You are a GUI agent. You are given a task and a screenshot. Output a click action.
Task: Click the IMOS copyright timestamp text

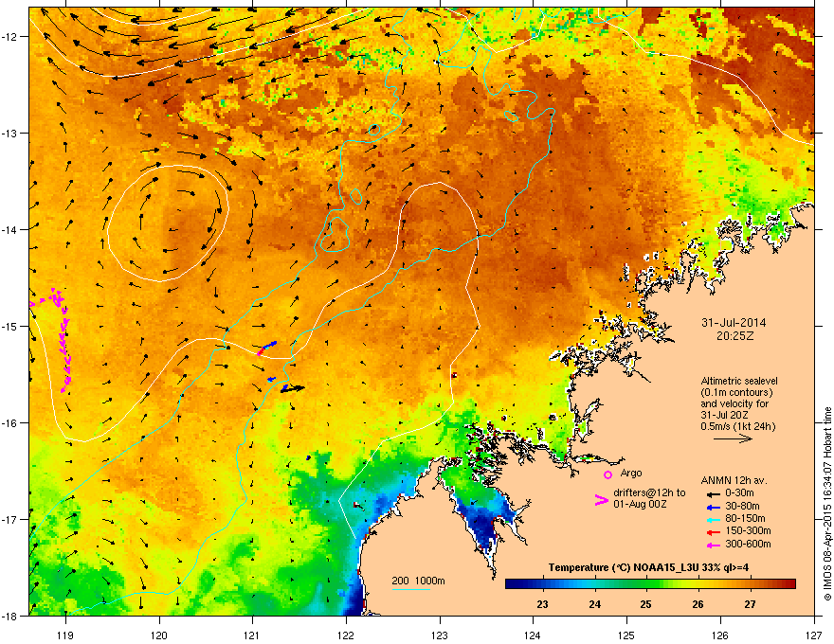coord(827,504)
